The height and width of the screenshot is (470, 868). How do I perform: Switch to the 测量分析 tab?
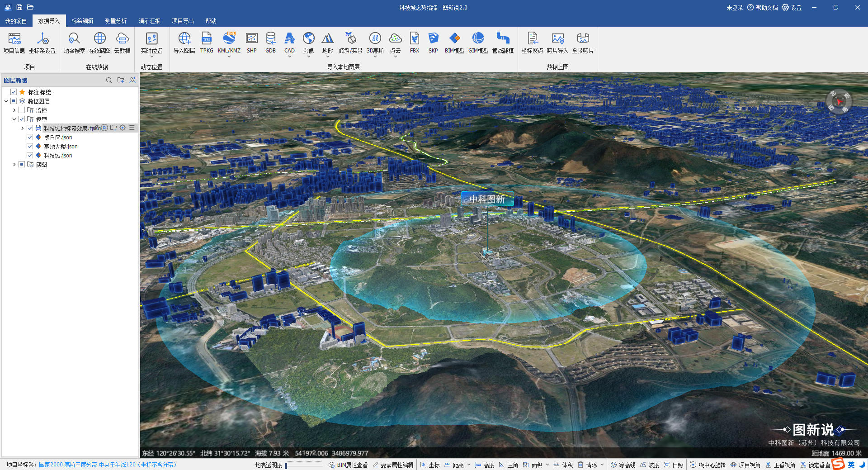[116, 21]
